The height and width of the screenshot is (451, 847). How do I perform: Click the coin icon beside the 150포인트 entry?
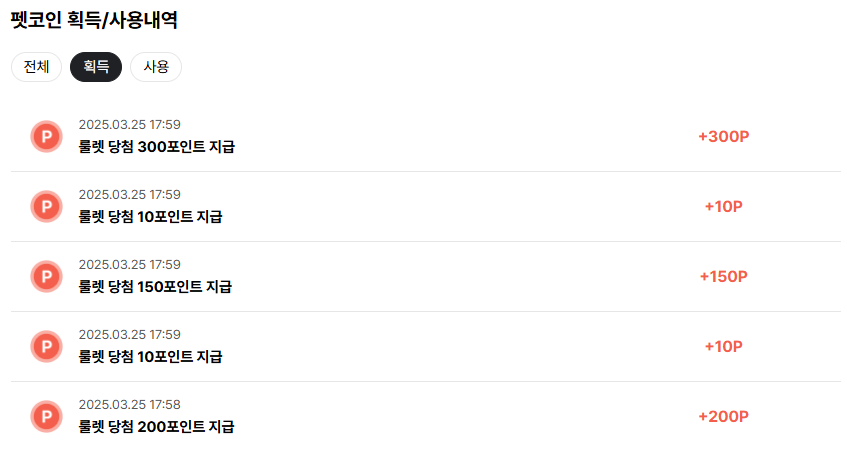[46, 276]
